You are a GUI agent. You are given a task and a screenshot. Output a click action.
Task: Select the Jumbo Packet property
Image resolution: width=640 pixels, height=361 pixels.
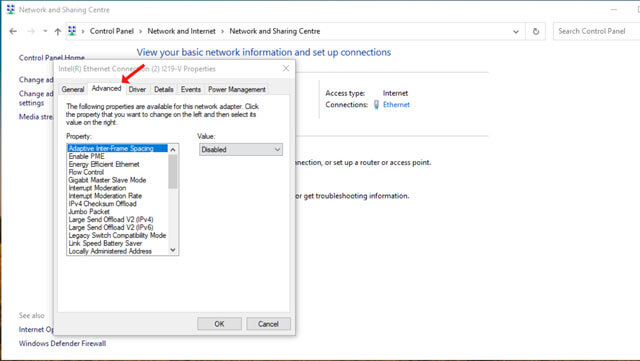(x=118, y=212)
